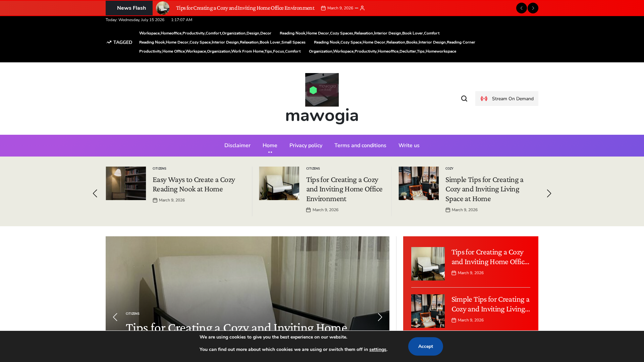Click the COZY category label
The width and height of the screenshot is (644, 362).
pos(449,169)
